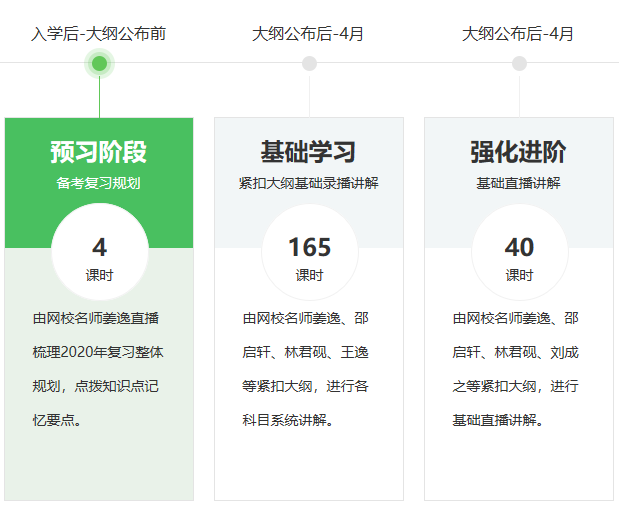Click the green active timeline dot
The height and width of the screenshot is (508, 619).
tap(99, 64)
